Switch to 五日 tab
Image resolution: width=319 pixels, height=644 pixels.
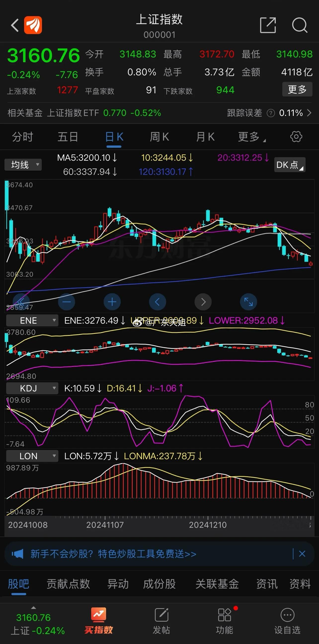68,137
